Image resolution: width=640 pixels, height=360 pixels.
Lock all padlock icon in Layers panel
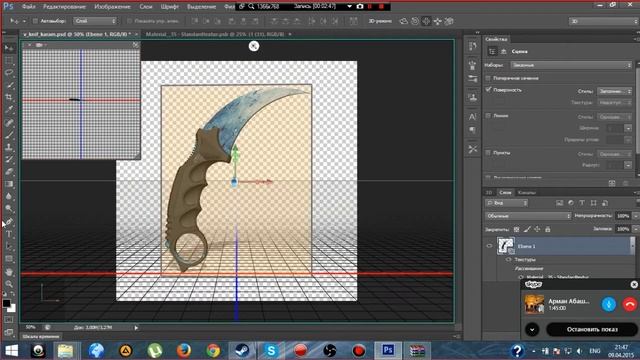548,229
